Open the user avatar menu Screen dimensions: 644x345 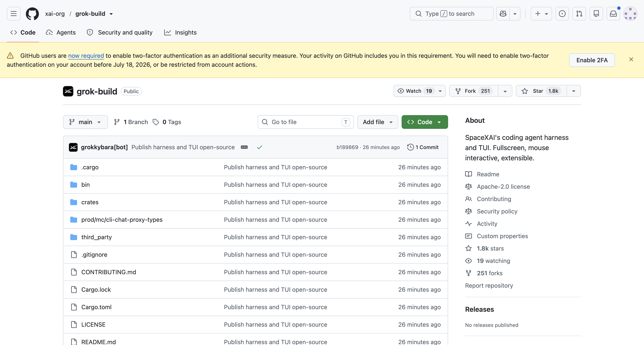click(630, 13)
